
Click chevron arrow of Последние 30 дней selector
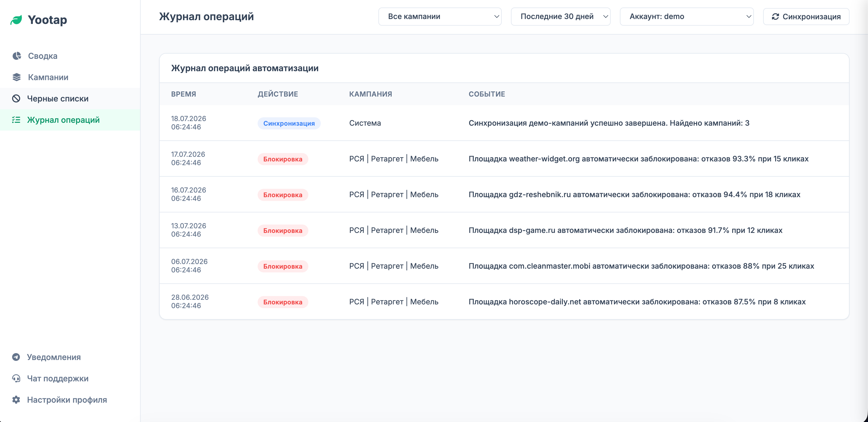click(x=605, y=16)
